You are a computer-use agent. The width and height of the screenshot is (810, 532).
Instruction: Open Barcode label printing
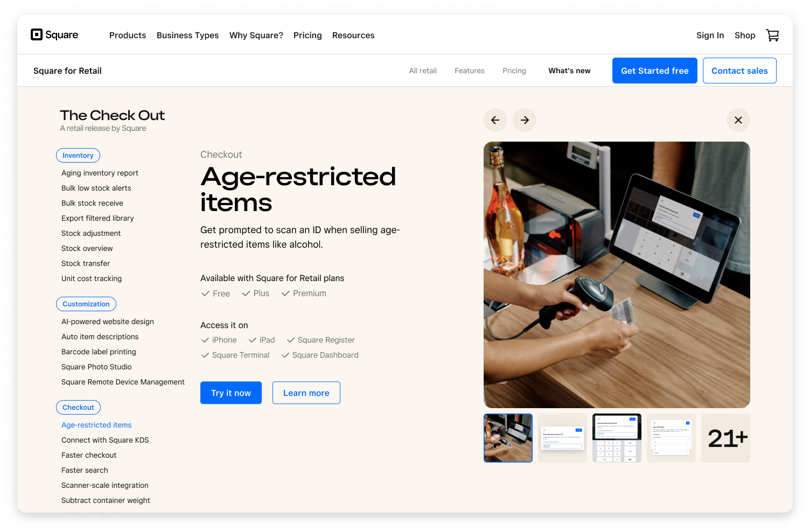99,352
